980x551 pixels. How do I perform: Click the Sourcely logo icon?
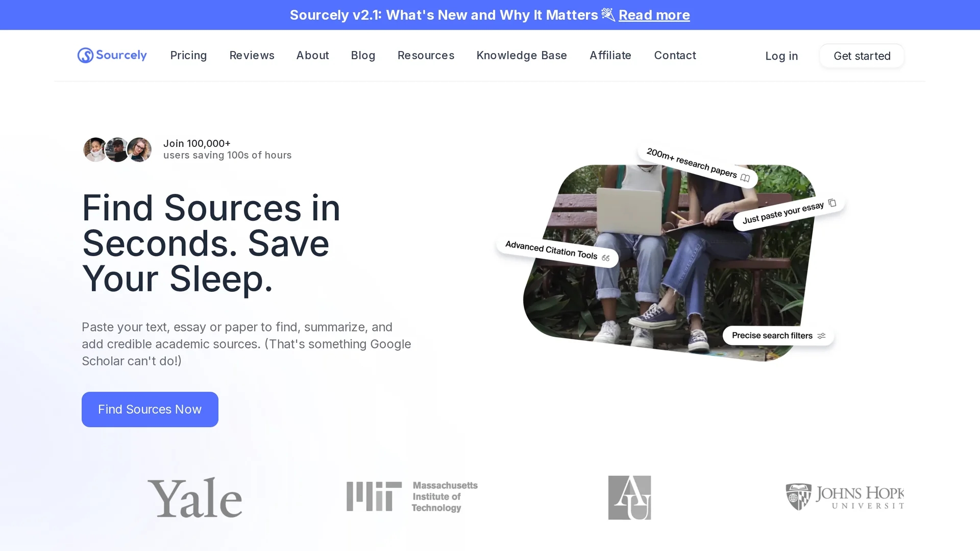85,55
